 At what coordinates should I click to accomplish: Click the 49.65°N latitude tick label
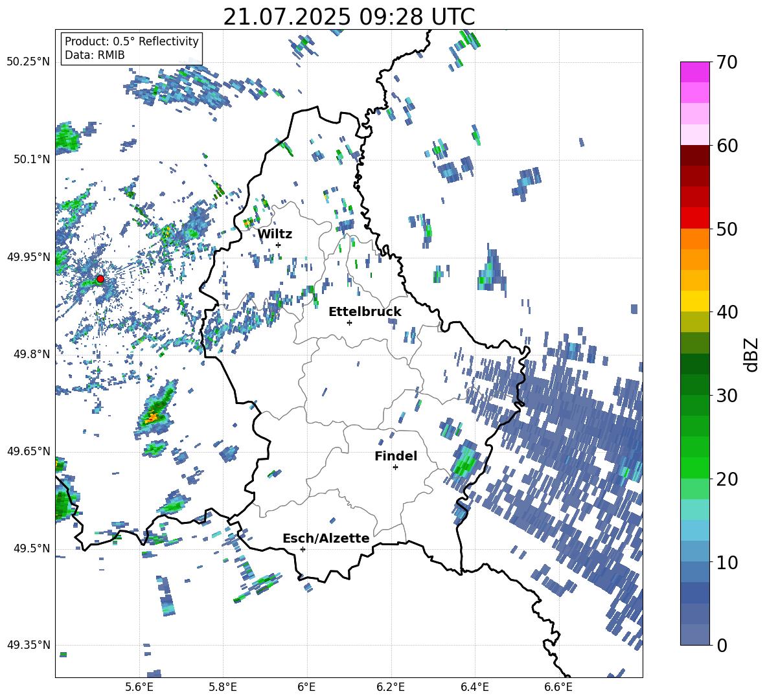[x=29, y=451]
